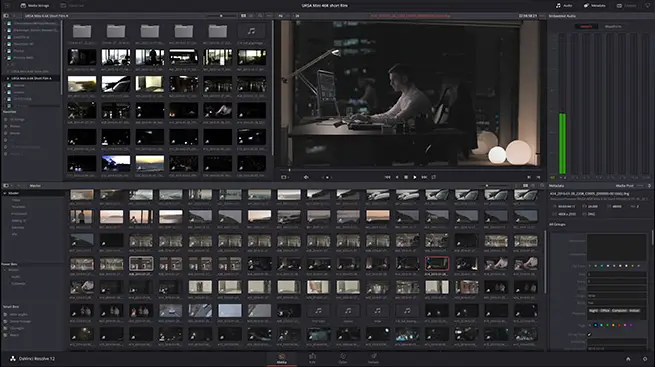Image resolution: width=655 pixels, height=367 pixels.
Task: Play the clip in the viewer
Action: [414, 177]
